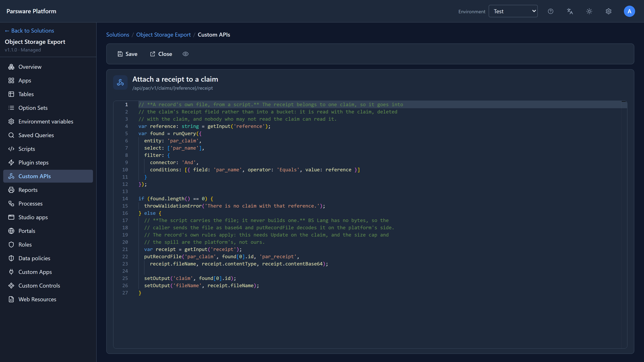Go back to Solutions

coord(30,31)
